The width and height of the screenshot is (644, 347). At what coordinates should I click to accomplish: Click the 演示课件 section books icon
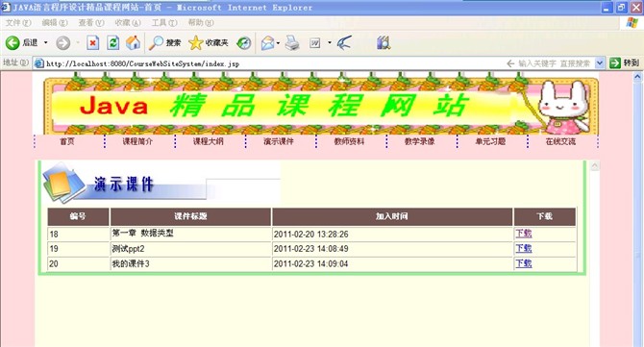63,183
